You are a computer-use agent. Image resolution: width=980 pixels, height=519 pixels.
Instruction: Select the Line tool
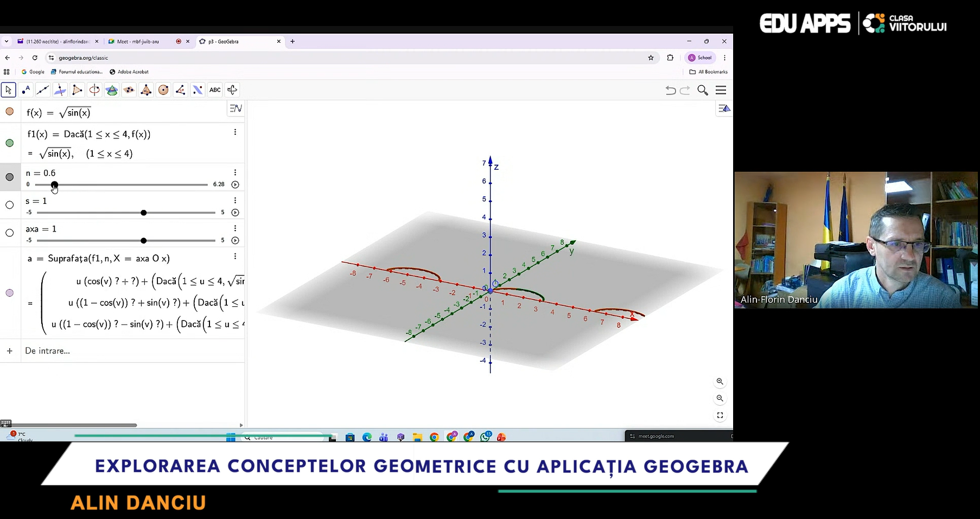pyautogui.click(x=43, y=90)
